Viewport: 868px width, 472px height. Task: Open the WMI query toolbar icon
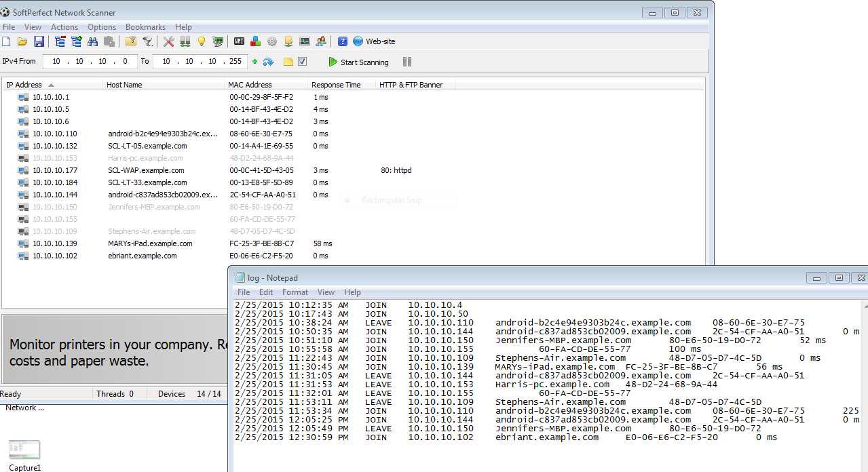239,41
